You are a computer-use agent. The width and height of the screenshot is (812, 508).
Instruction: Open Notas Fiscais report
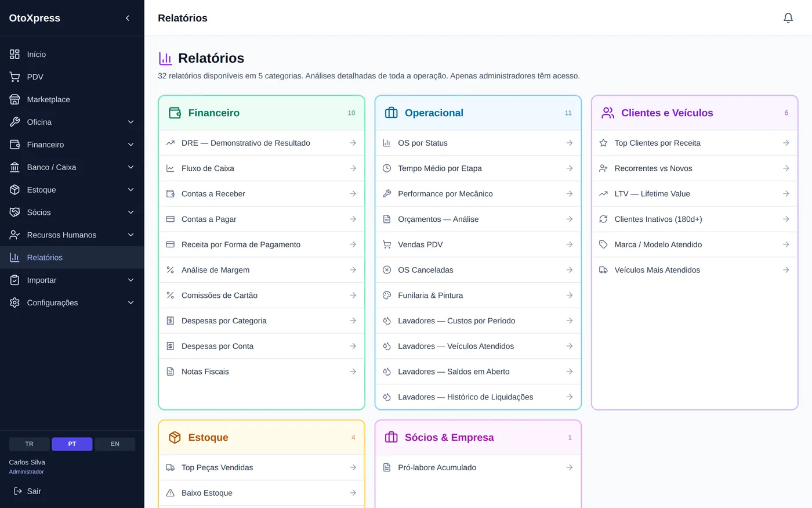coord(262,372)
